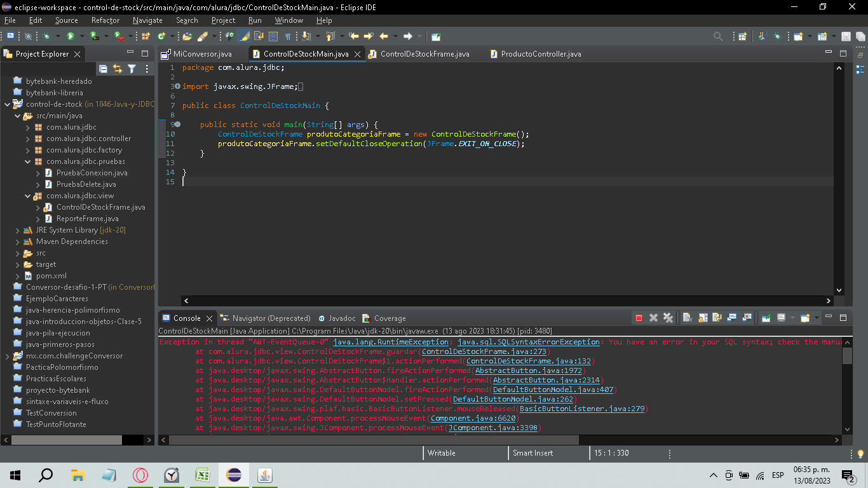Screen dimensions: 868x488
Task: Click the Next Annotation arrow icon
Action: pos(306,36)
